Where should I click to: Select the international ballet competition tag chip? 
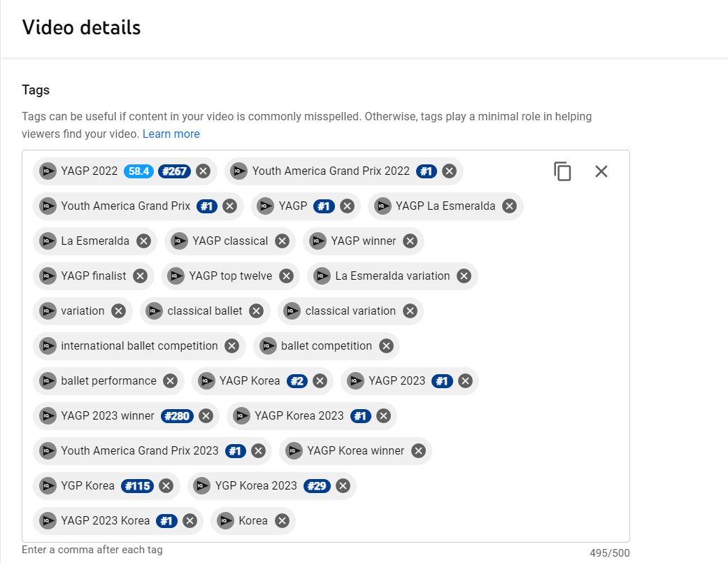139,345
